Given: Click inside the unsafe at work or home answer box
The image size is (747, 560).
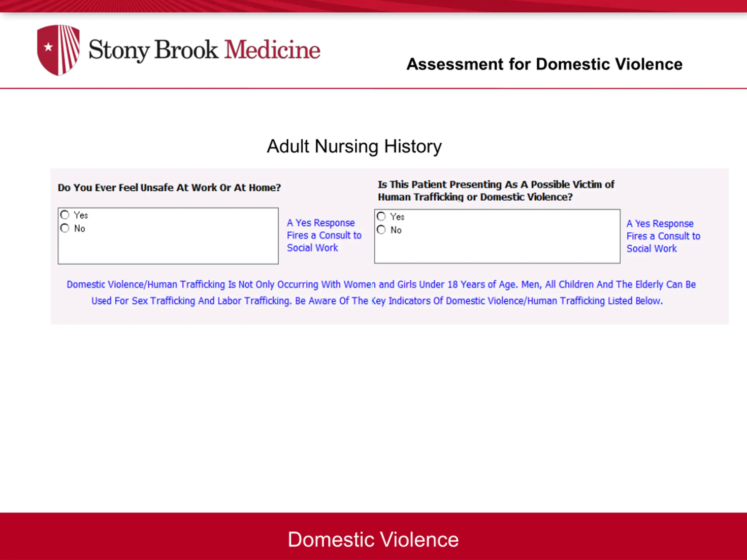Looking at the screenshot, I should coord(168,236).
